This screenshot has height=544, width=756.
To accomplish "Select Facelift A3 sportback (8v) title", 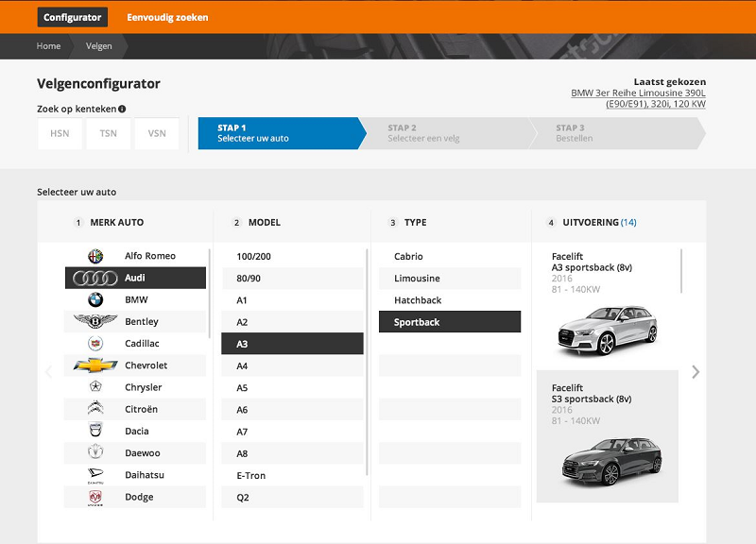I will point(592,263).
